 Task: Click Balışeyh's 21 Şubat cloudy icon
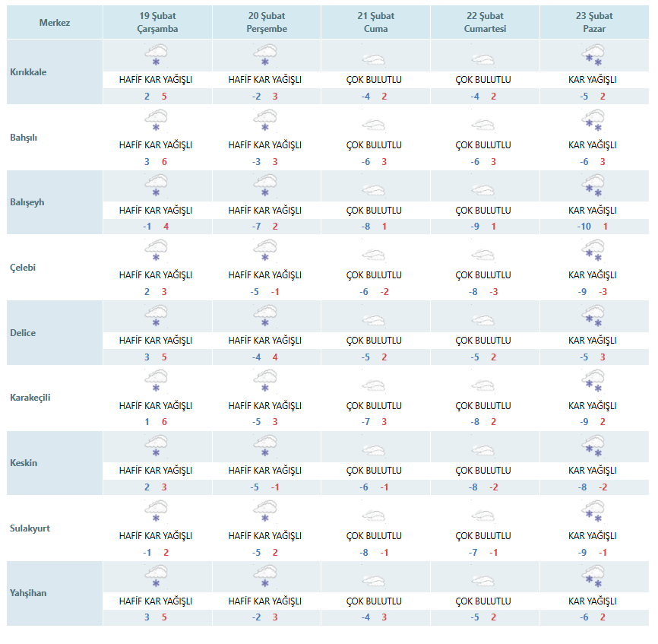375,188
